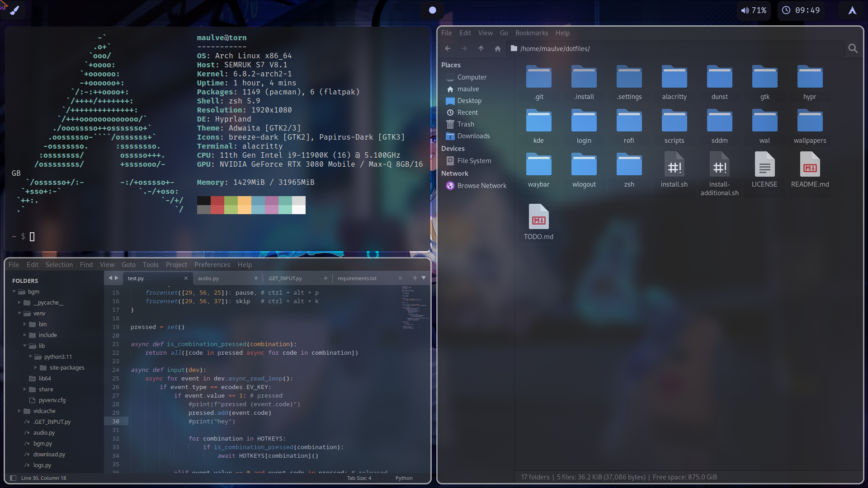Click the clock showing 09:49
This screenshot has height=488, width=868.
coord(801,10)
